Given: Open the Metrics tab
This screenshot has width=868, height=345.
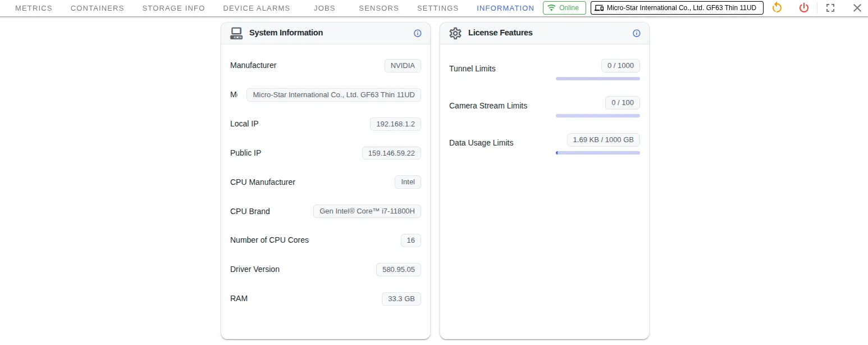Looking at the screenshot, I should (34, 8).
